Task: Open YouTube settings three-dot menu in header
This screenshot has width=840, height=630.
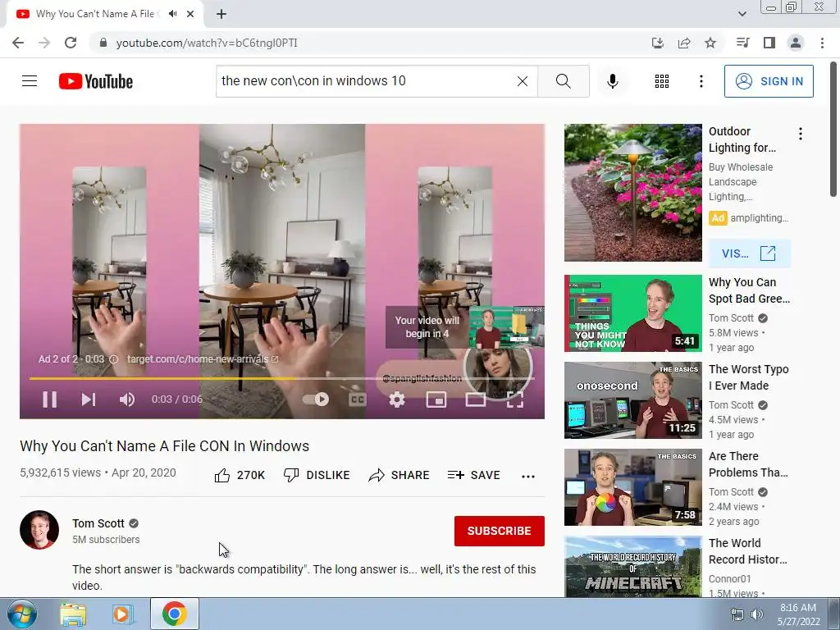Action: coord(701,81)
